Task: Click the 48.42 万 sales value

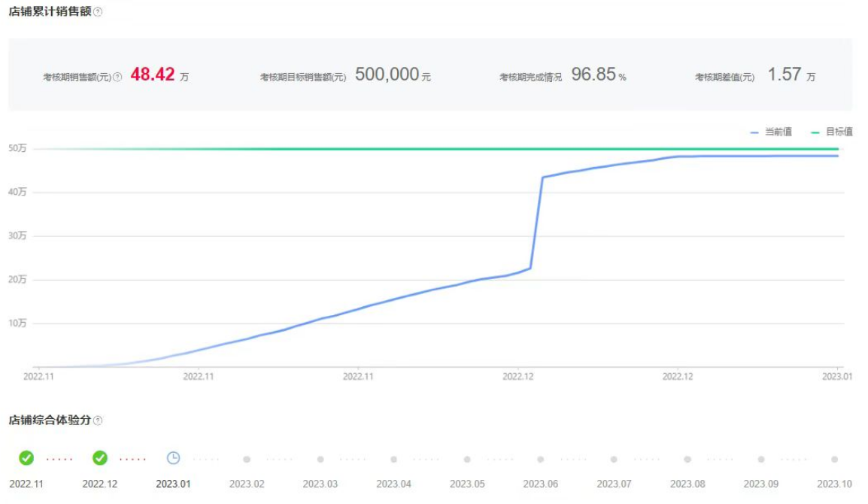Action: pyautogui.click(x=159, y=74)
